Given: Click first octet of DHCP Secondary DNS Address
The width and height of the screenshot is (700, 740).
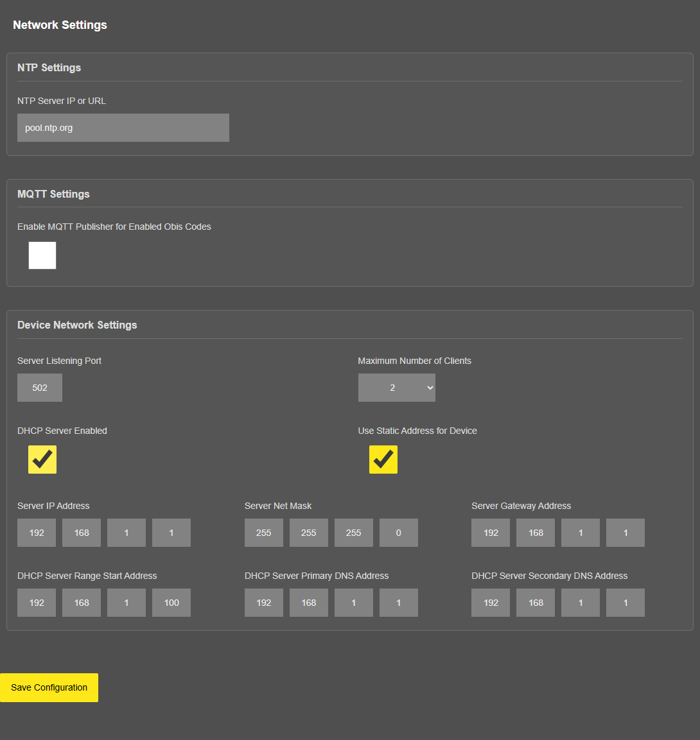Looking at the screenshot, I should (491, 602).
